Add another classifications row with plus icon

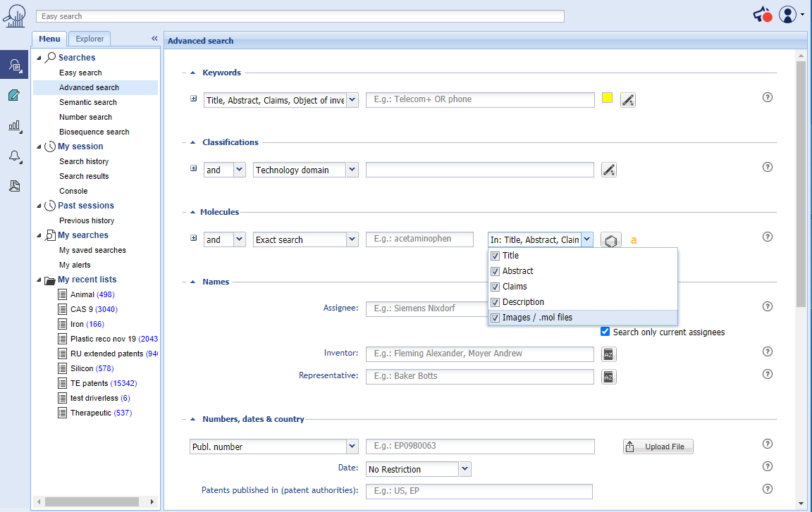[194, 168]
